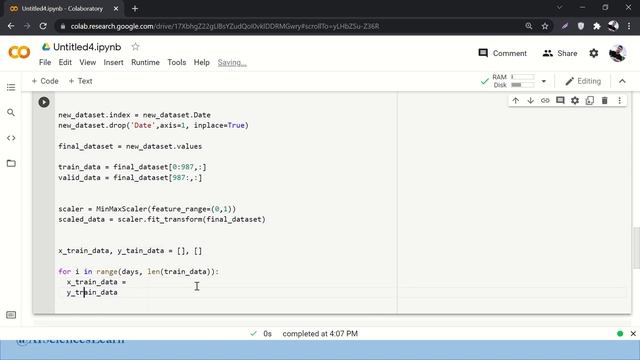
Task: Click the 'for i in range' line
Action: (139, 272)
